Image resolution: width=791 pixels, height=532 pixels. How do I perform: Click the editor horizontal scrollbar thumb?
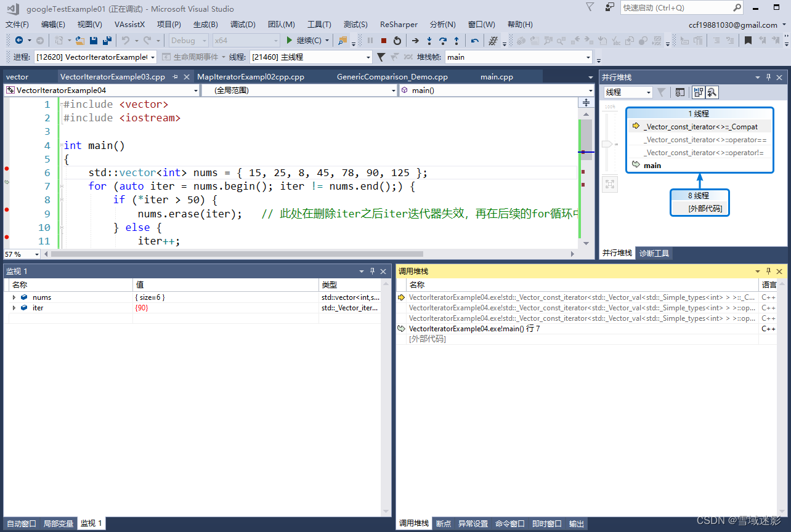[237, 254]
